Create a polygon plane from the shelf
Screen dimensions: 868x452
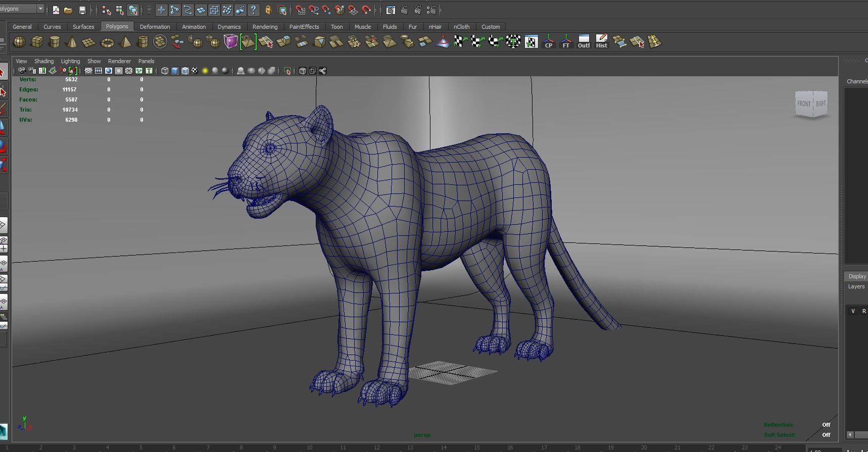(89, 42)
